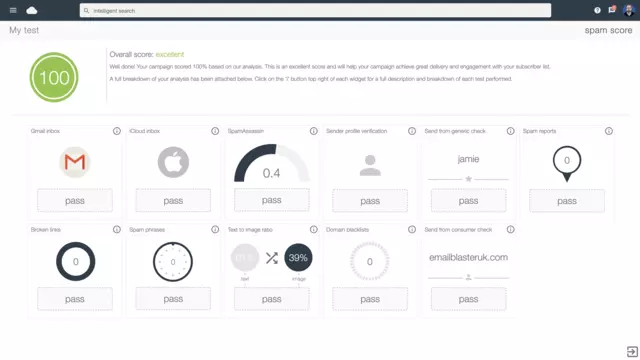This screenshot has height=360, width=640.
Task: Click the 'My test' page title
Action: point(24,30)
